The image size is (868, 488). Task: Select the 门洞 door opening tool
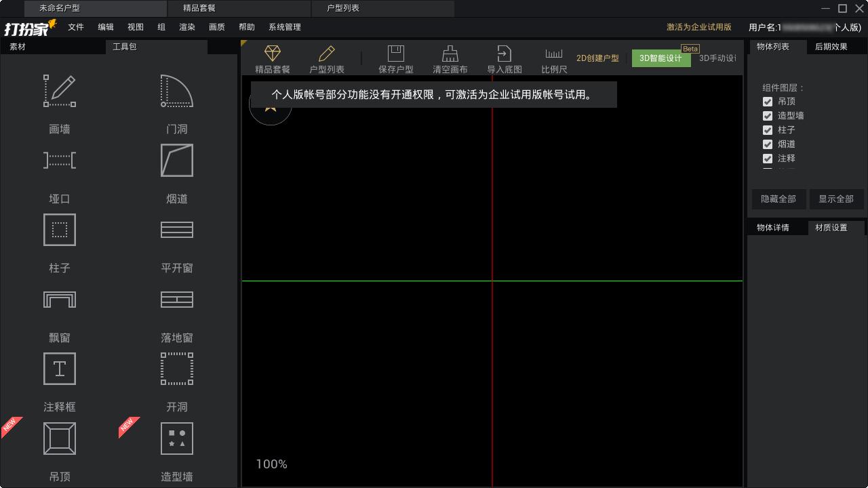click(x=176, y=91)
